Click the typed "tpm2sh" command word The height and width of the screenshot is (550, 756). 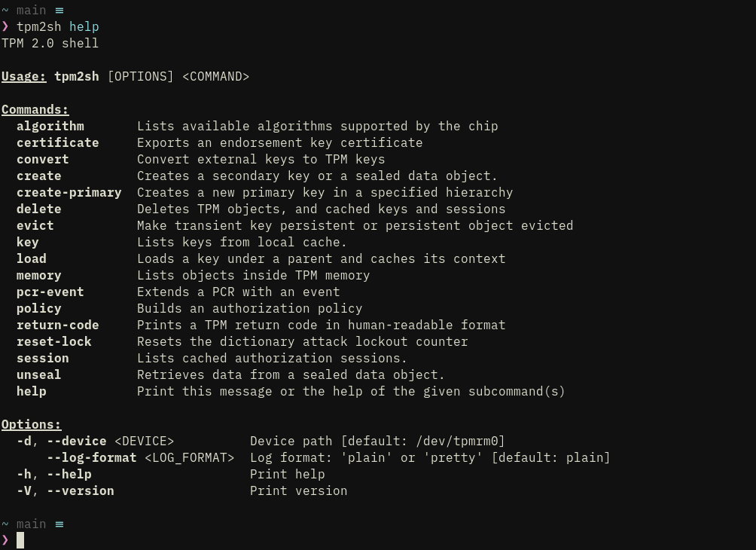pos(39,26)
